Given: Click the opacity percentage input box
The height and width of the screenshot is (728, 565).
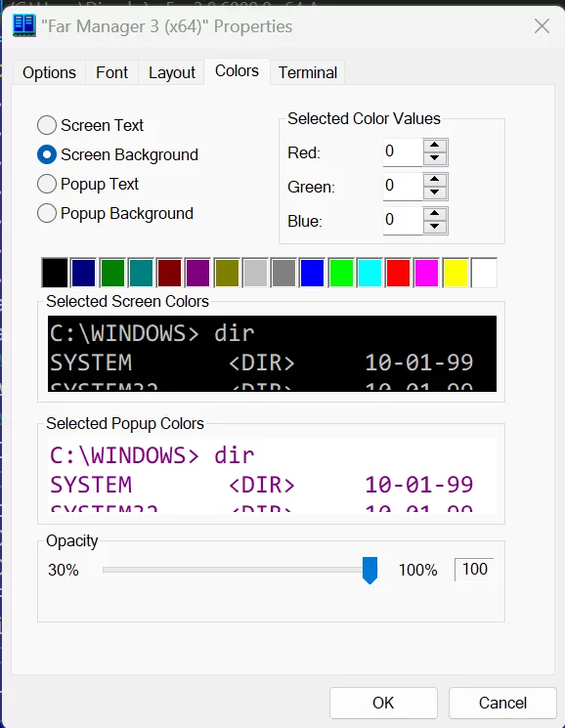Looking at the screenshot, I should [x=474, y=570].
